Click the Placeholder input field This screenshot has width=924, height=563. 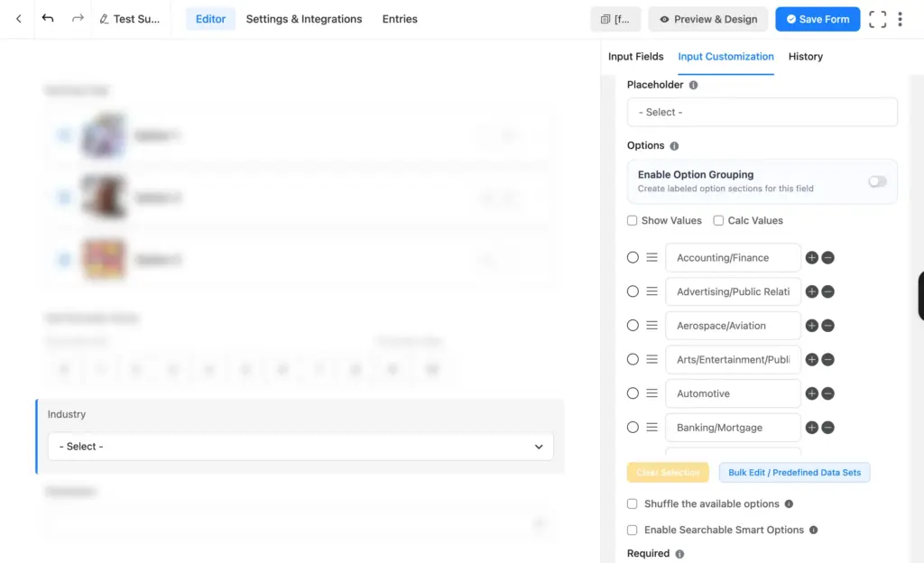[x=762, y=112]
